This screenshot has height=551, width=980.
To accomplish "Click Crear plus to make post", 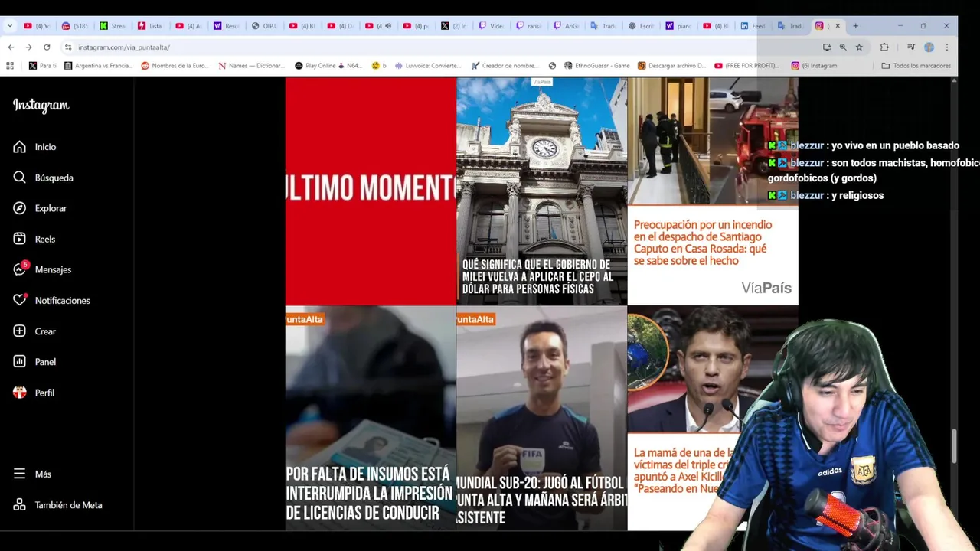I will click(34, 331).
